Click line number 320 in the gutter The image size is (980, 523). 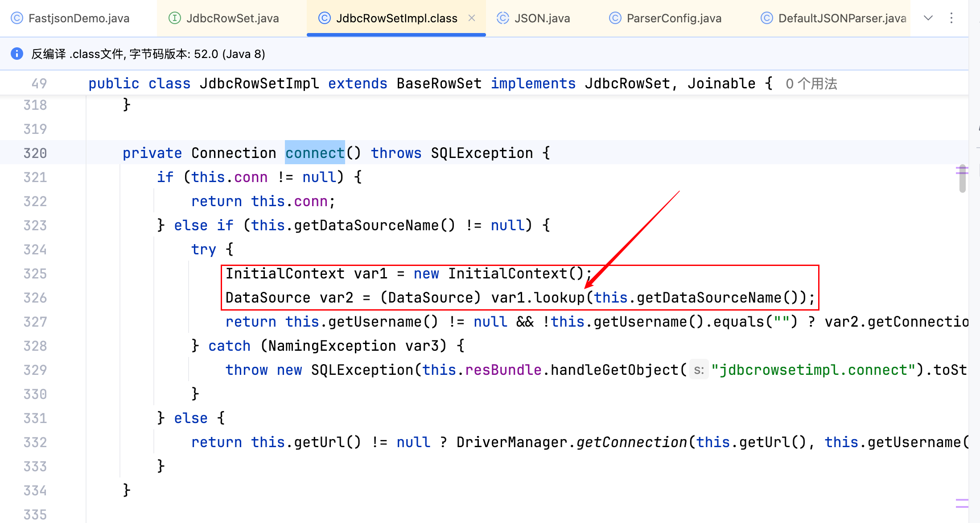(35, 153)
